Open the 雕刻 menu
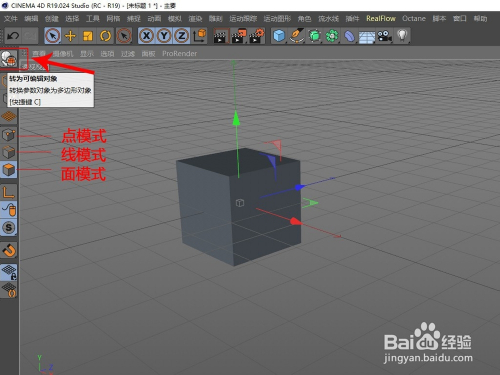The image size is (500, 375). (x=215, y=19)
